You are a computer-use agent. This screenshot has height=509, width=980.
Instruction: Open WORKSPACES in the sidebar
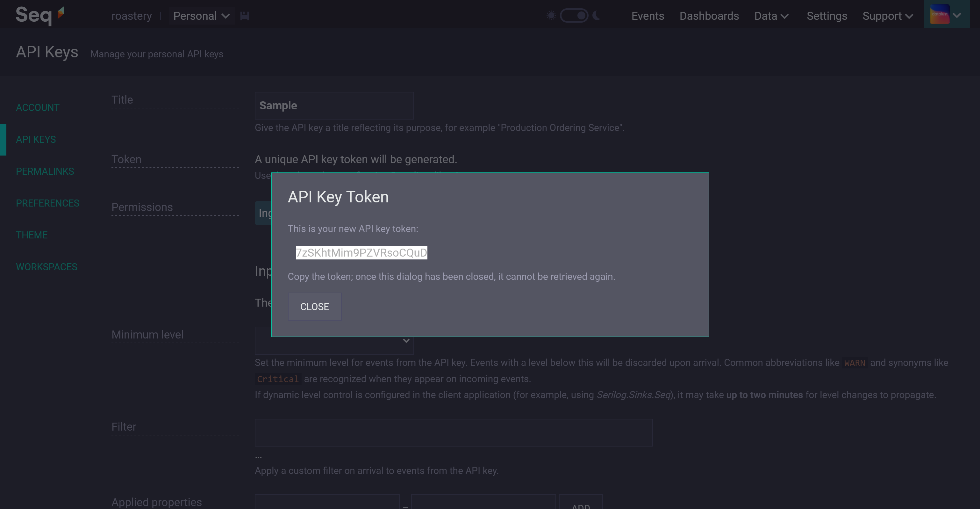point(46,267)
